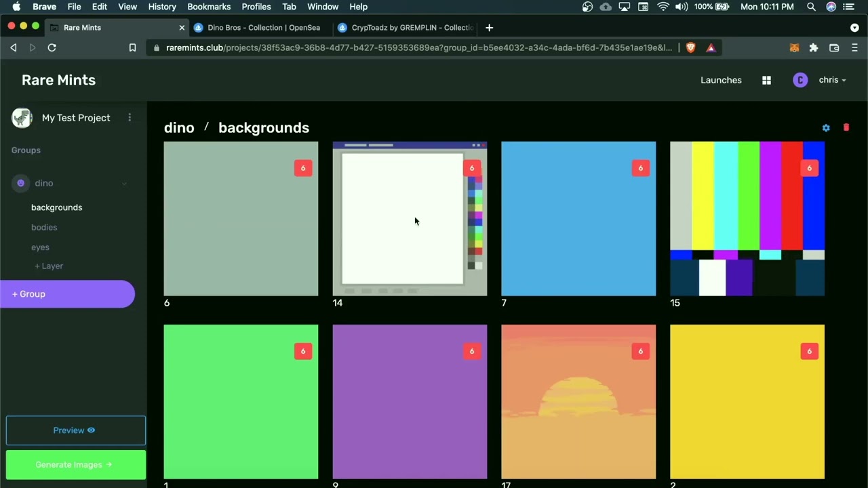The image size is (868, 488).
Task: Switch to Dino Bros OpenSea tab
Action: 258,28
